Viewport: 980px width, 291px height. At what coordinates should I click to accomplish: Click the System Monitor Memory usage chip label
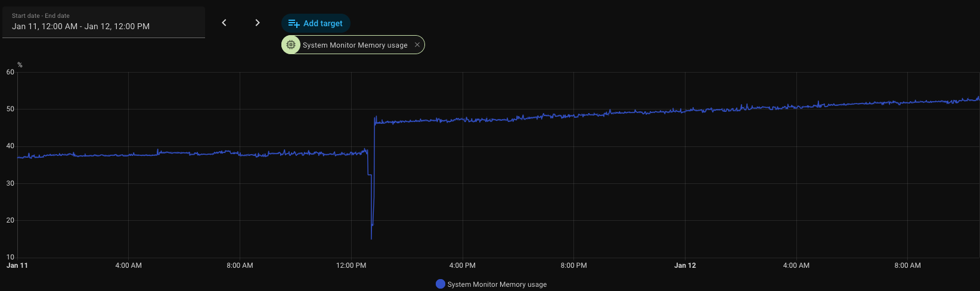pos(355,45)
